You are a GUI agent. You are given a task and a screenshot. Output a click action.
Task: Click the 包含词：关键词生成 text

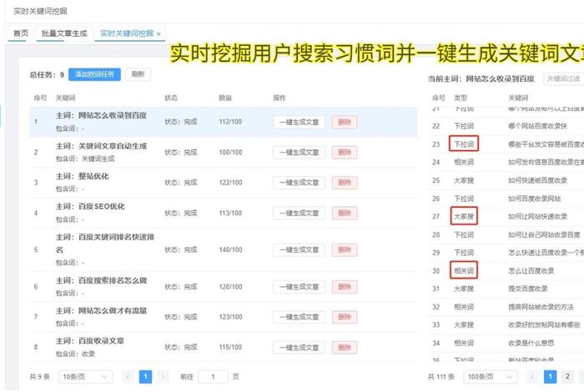coord(85,159)
